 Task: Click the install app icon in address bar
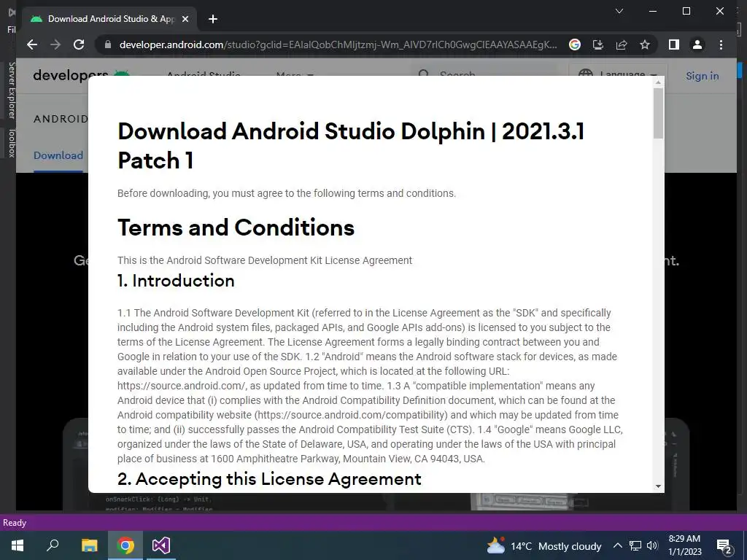(598, 44)
